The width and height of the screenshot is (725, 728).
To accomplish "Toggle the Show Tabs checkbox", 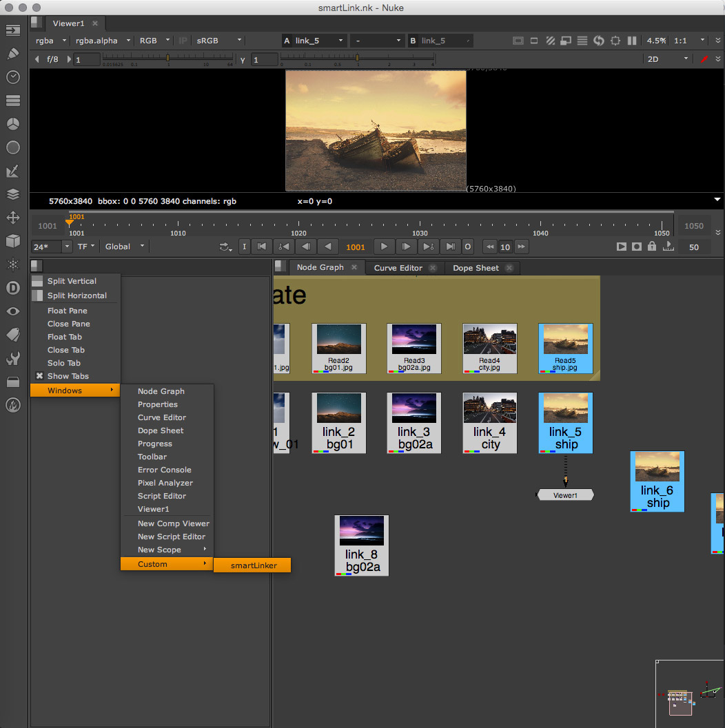I will tap(40, 376).
